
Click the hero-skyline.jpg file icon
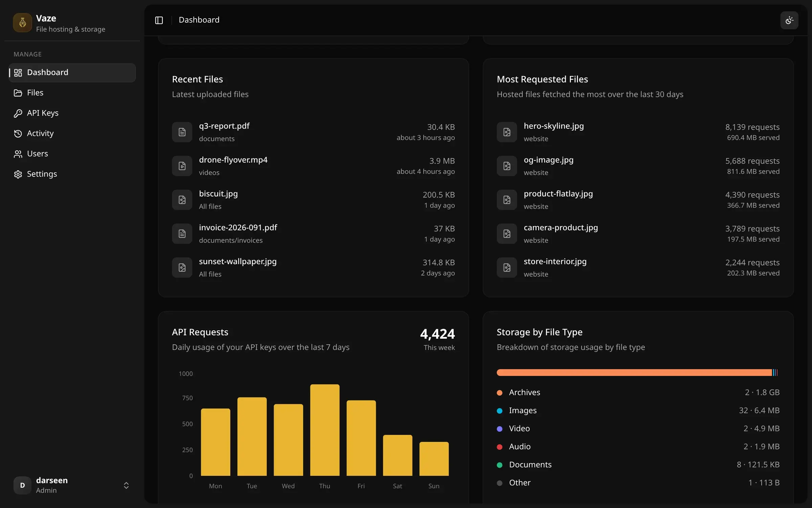pos(507,132)
